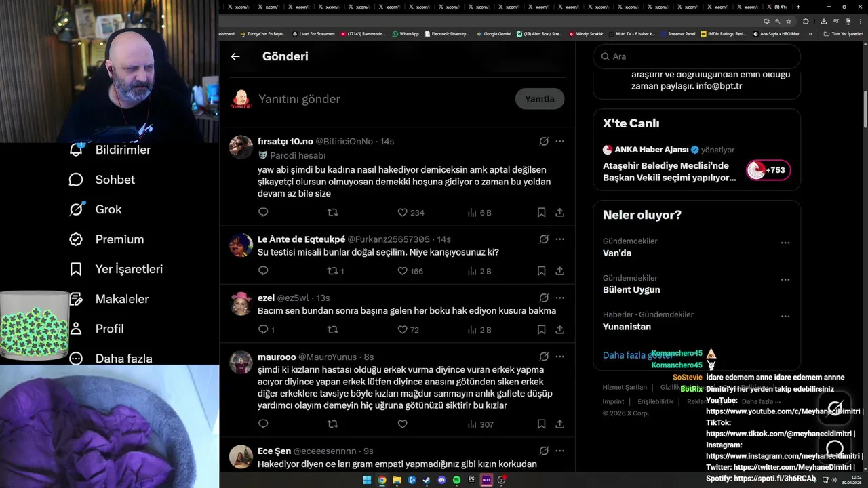View analytics on fırsatçı 10.no's post (6 B)
Screen dimensions: 868x488
click(479, 212)
